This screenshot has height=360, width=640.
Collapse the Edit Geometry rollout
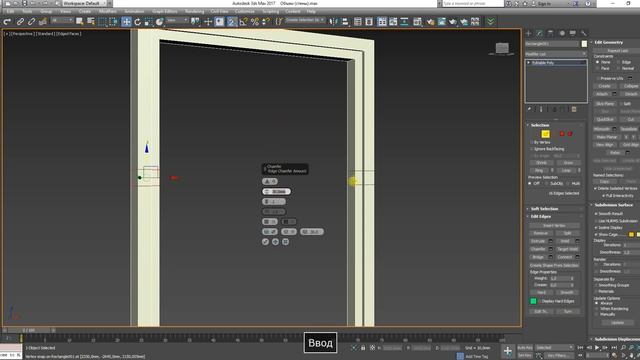tap(608, 42)
